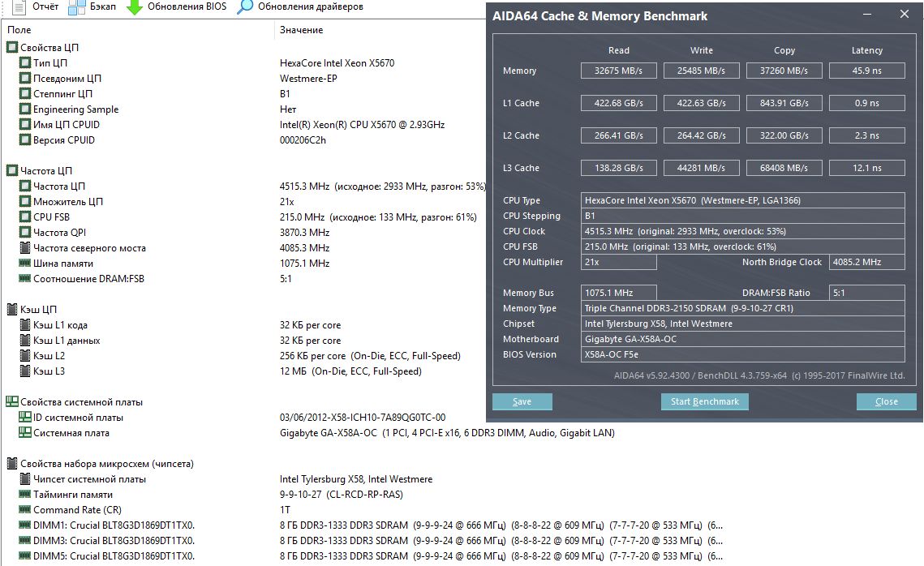Click the Memory Latency value 45.9 ns

click(x=867, y=71)
